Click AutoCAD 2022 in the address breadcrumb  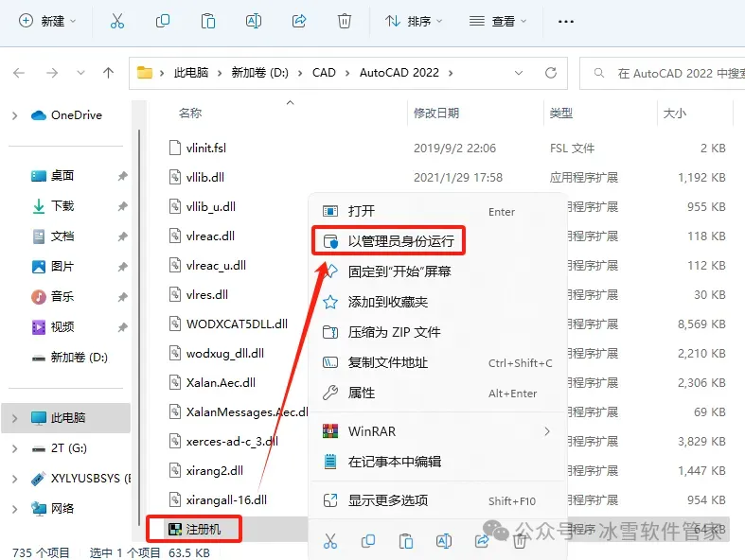(x=399, y=73)
